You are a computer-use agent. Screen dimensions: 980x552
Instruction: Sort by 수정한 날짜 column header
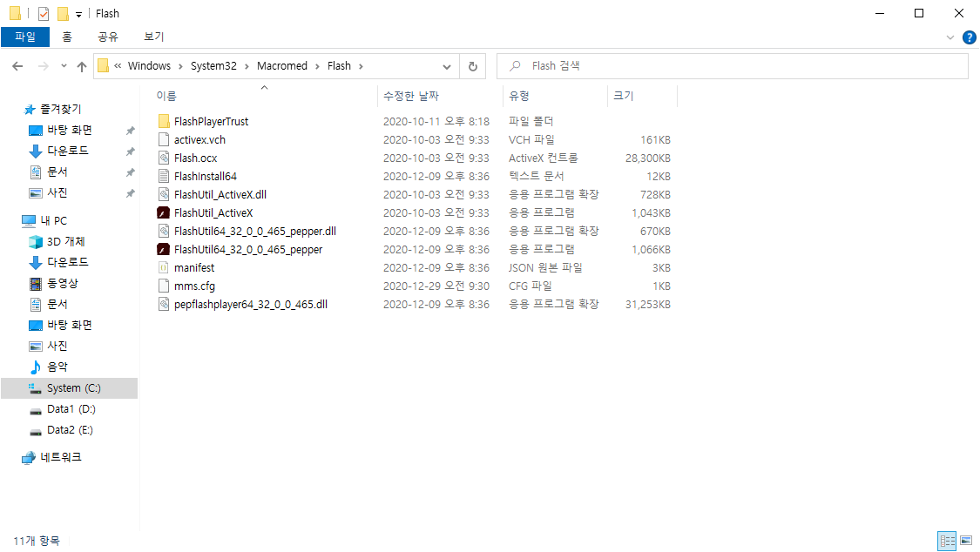(x=411, y=96)
